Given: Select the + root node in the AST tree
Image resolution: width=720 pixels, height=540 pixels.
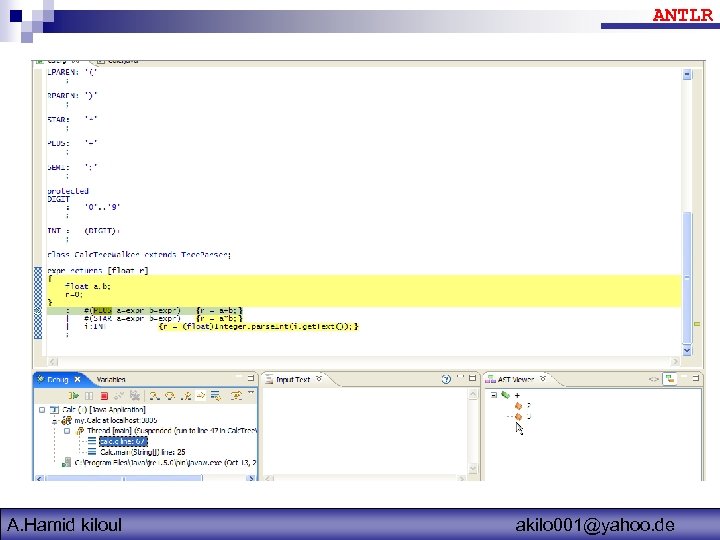Looking at the screenshot, I should (517, 395).
